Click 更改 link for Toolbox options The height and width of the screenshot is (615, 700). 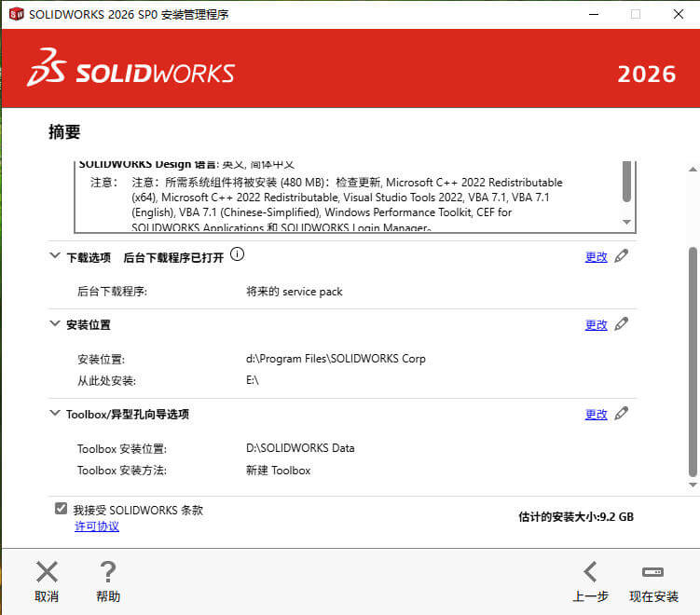click(x=596, y=415)
